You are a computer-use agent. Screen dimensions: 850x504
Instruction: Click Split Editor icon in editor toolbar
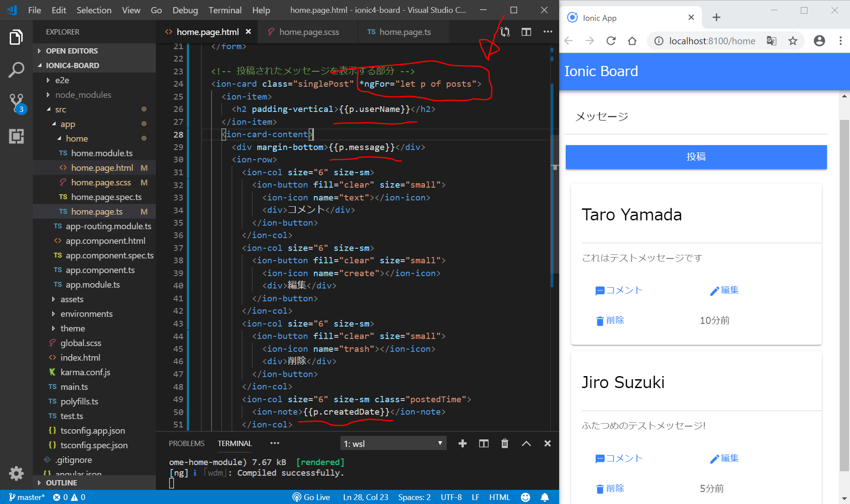(526, 32)
